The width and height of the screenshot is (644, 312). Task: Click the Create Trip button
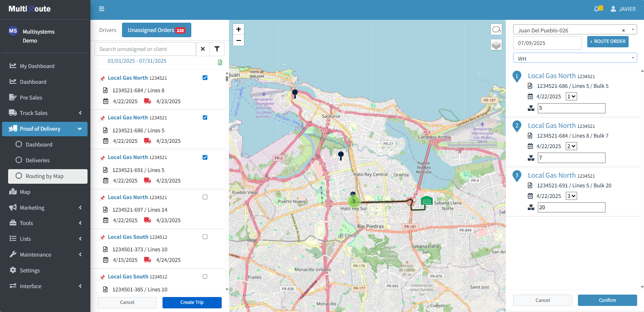[192, 302]
